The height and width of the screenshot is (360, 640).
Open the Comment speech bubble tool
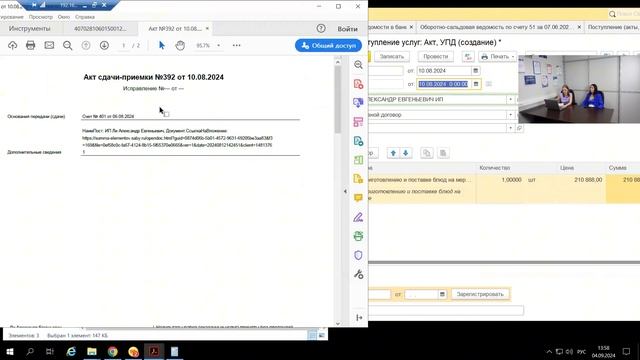click(x=358, y=198)
